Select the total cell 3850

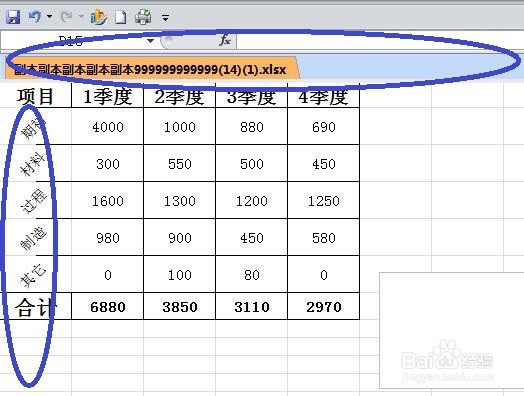pyautogui.click(x=179, y=306)
